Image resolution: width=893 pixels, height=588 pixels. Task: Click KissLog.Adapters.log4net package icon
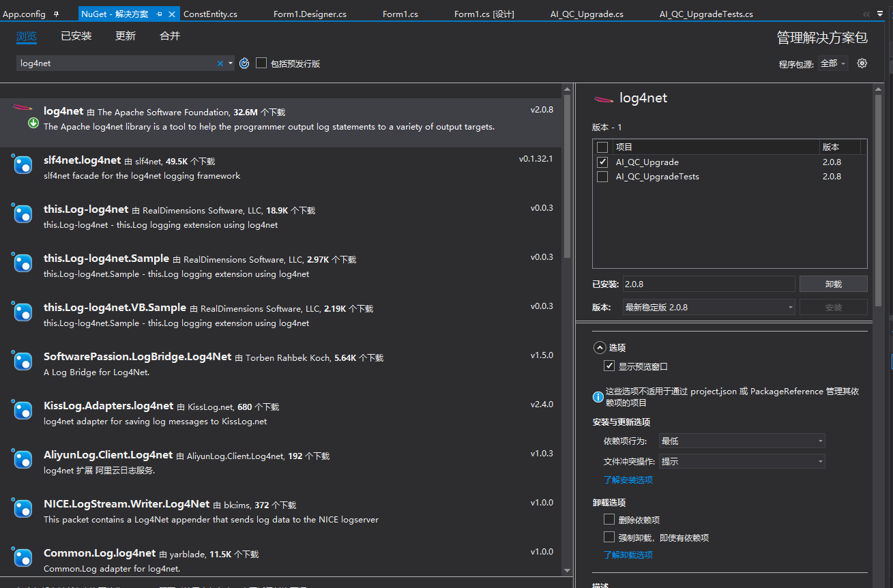click(x=23, y=411)
